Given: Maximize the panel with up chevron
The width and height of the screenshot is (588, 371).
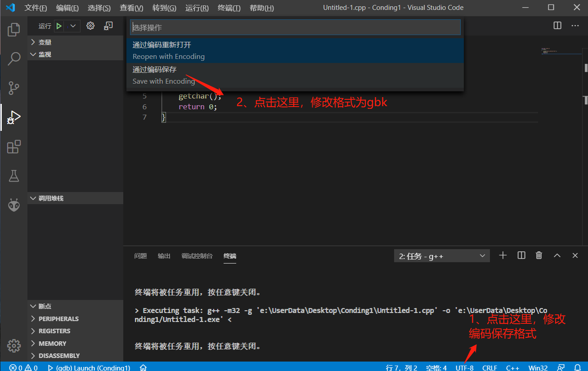Looking at the screenshot, I should [557, 255].
